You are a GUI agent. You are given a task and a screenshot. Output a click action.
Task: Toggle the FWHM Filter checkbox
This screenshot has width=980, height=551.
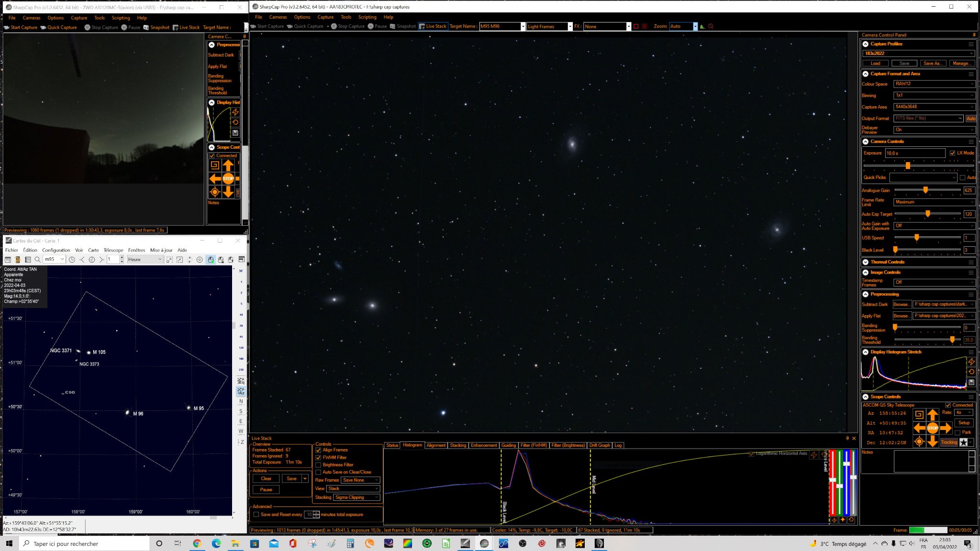318,458
